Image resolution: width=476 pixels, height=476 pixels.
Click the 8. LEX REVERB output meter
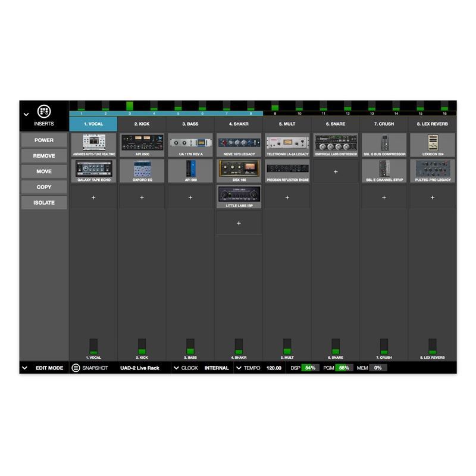click(x=433, y=346)
